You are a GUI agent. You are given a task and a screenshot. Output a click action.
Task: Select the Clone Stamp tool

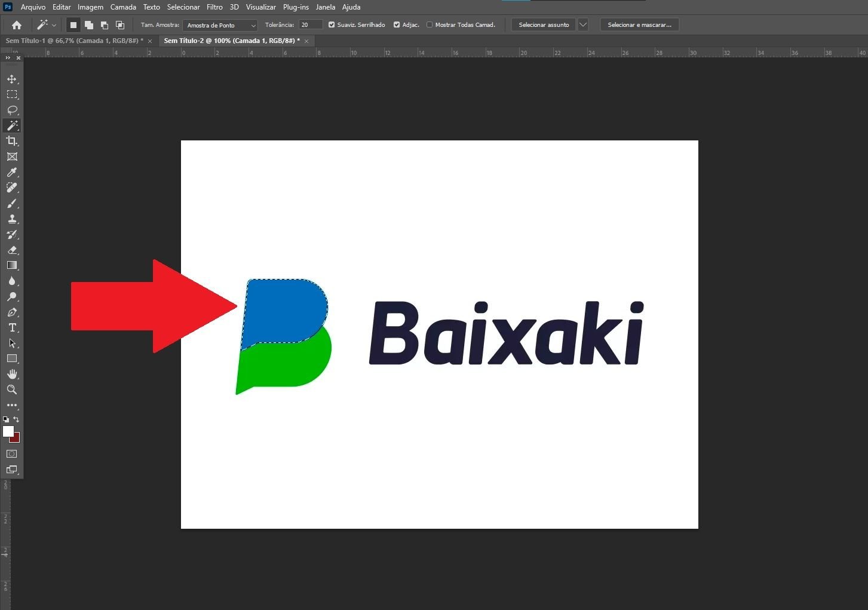(x=12, y=219)
